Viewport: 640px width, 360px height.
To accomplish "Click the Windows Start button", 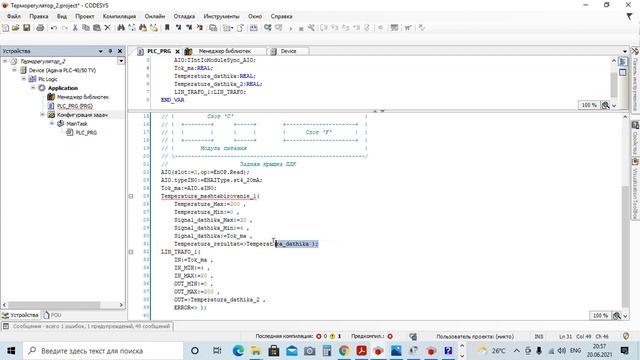I will (x=11, y=351).
